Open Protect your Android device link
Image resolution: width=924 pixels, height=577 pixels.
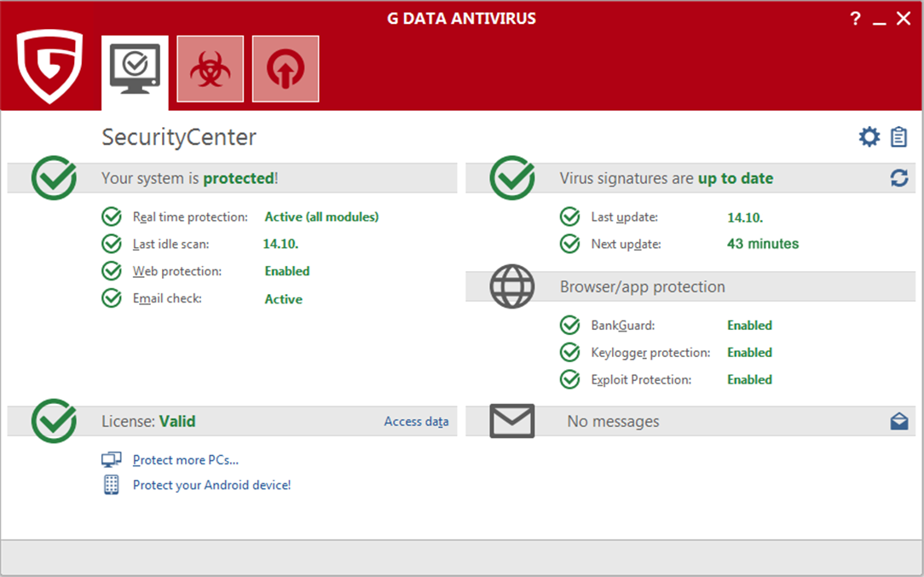click(211, 485)
